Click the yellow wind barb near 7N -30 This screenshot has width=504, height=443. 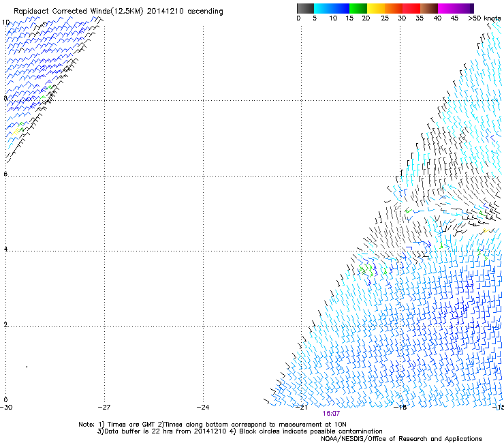(x=16, y=131)
